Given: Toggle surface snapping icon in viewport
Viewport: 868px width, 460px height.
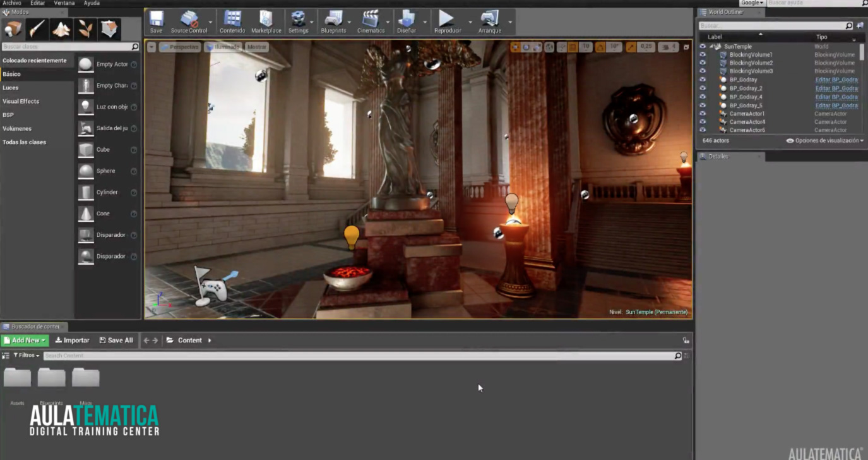Looking at the screenshot, I should pyautogui.click(x=562, y=47).
